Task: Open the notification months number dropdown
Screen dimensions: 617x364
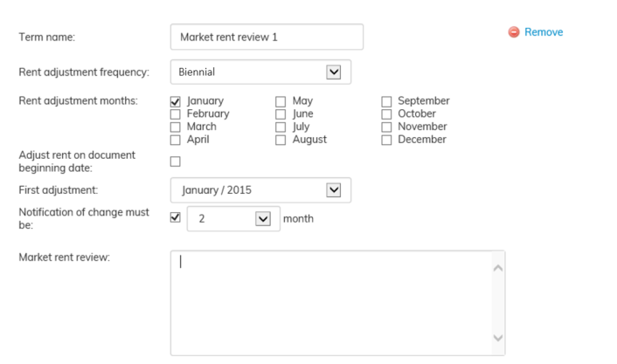Action: point(263,218)
